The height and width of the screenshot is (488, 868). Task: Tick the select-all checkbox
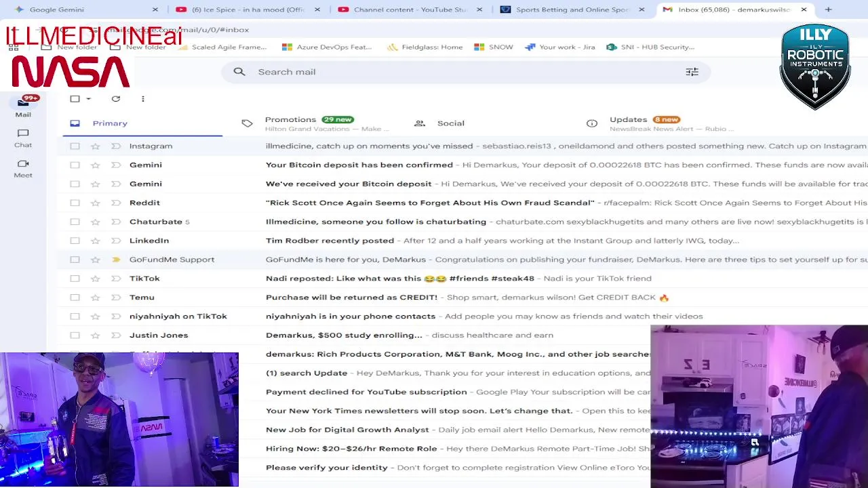coord(75,99)
